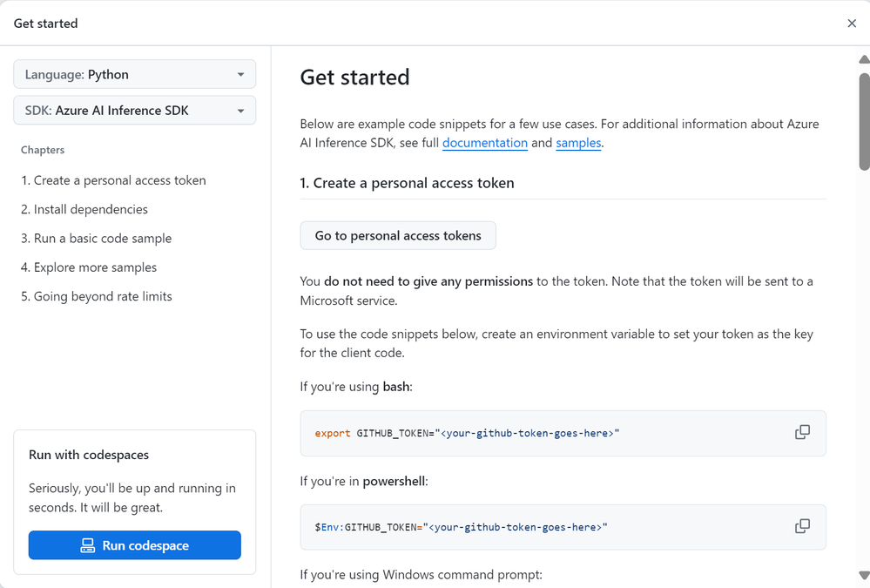Open the samples link
The image size is (870, 588).
(579, 143)
